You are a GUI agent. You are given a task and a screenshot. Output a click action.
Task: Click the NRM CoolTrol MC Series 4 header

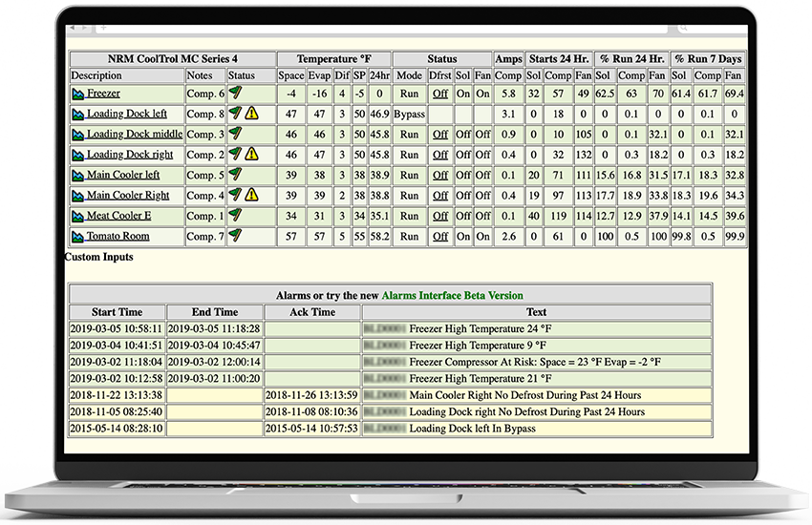[173, 59]
